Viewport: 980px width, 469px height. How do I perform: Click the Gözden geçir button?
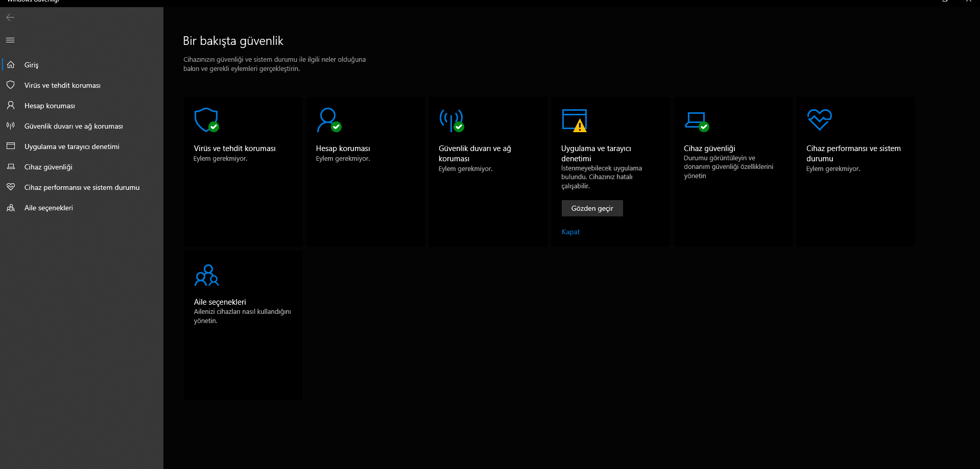592,208
